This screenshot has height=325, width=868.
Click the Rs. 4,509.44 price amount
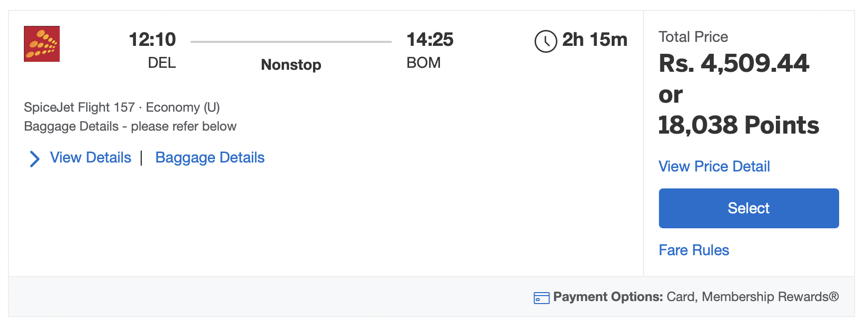click(734, 63)
